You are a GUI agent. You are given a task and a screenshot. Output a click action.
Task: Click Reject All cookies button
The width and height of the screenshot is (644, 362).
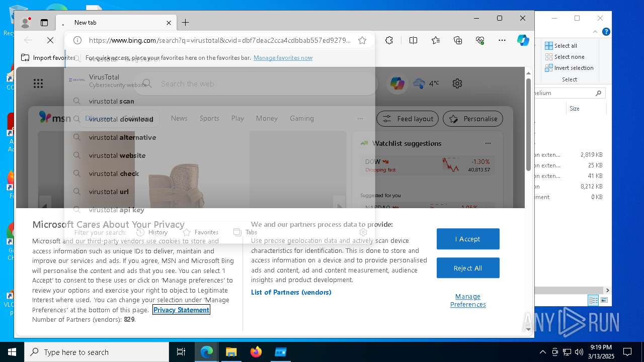point(468,268)
